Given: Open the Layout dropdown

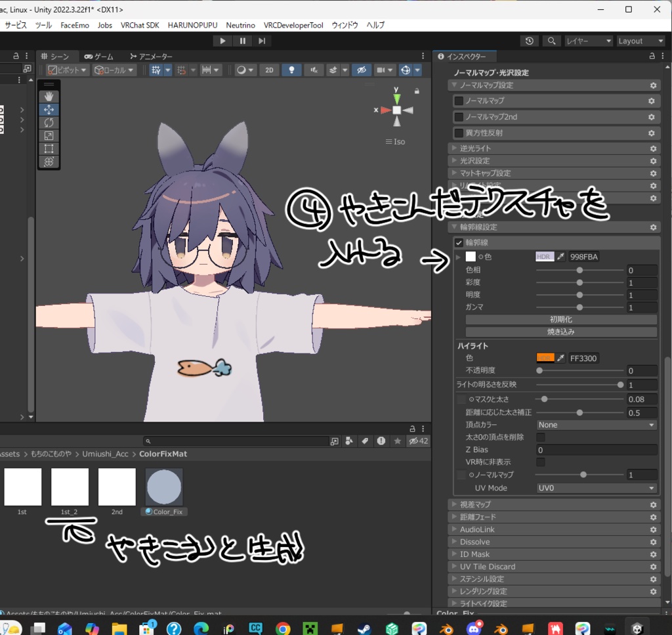Looking at the screenshot, I should pos(641,41).
